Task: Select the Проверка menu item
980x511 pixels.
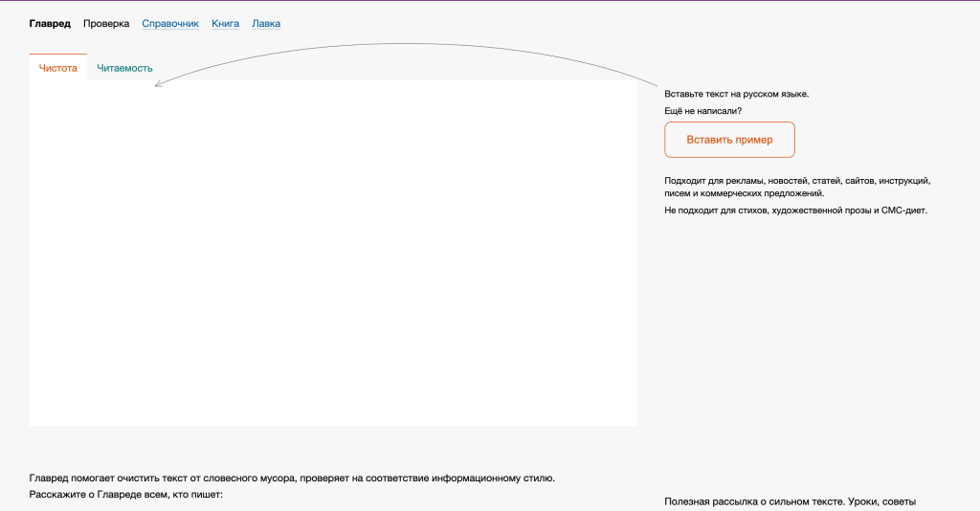Action: coord(106,24)
